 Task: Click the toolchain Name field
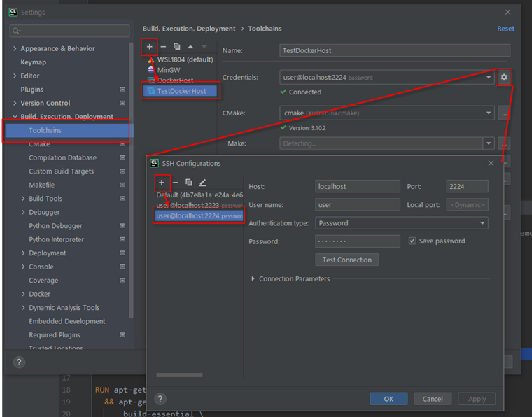coord(395,50)
